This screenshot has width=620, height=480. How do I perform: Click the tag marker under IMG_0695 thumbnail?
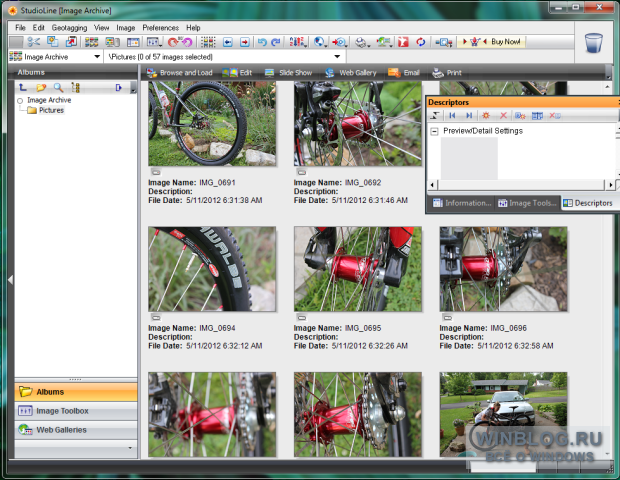(302, 317)
